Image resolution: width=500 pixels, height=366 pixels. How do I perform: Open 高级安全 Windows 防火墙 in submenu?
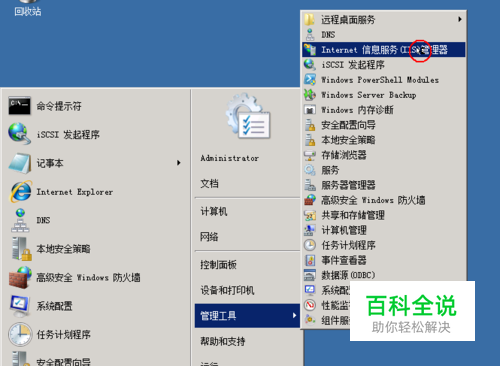(x=384, y=200)
